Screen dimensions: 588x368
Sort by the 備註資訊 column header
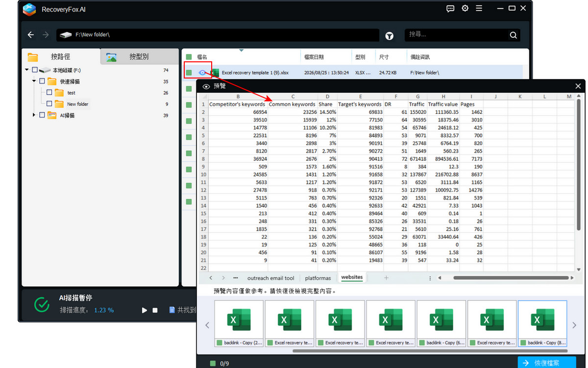tap(420, 57)
